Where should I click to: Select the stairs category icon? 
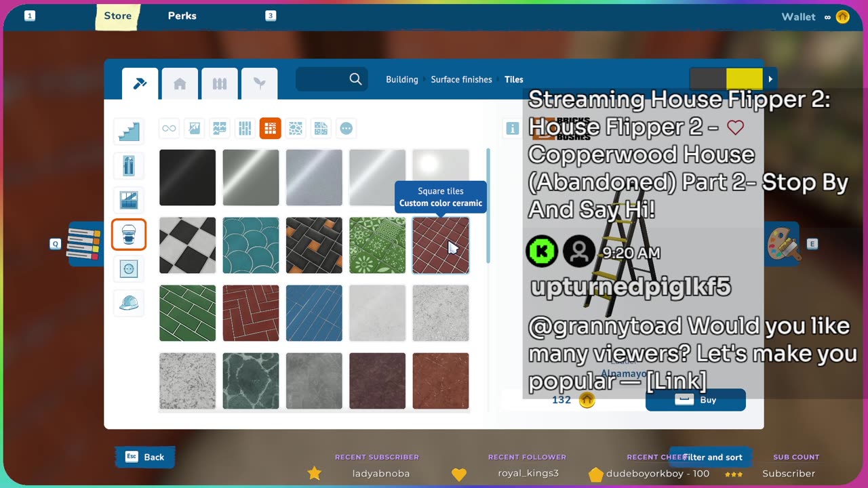click(129, 131)
